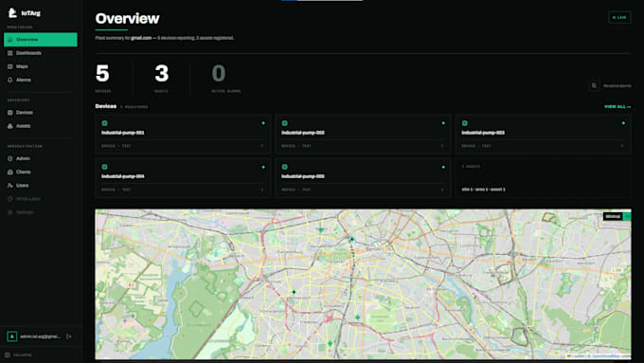Open the industrial-pump-005 device card
This screenshot has width=644, height=363.
click(363, 178)
